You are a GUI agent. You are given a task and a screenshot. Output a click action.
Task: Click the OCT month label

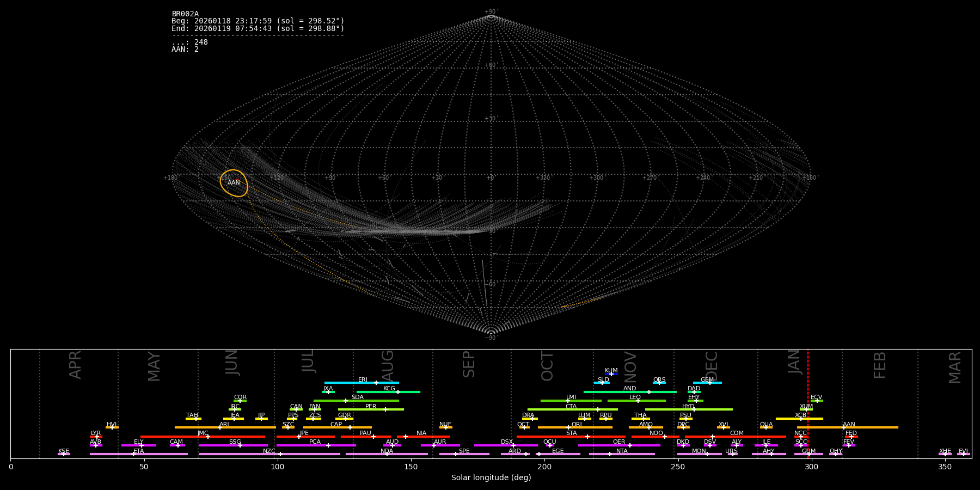pos(547,366)
